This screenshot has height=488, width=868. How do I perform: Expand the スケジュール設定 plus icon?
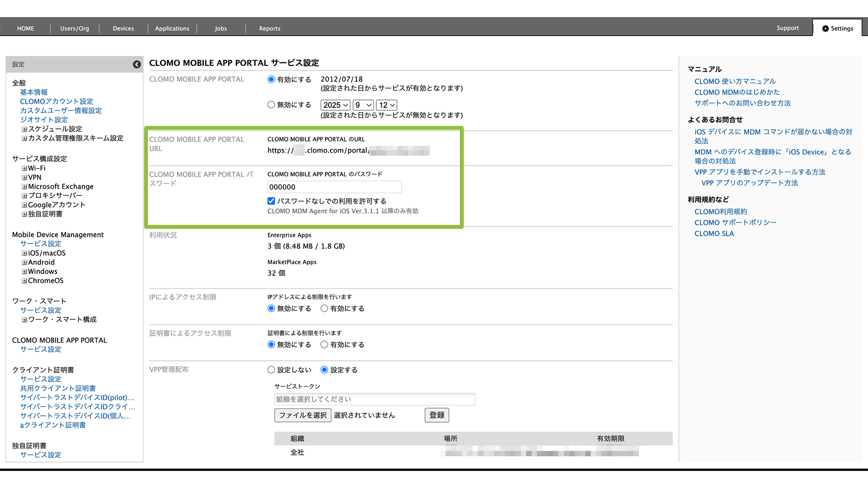24,129
